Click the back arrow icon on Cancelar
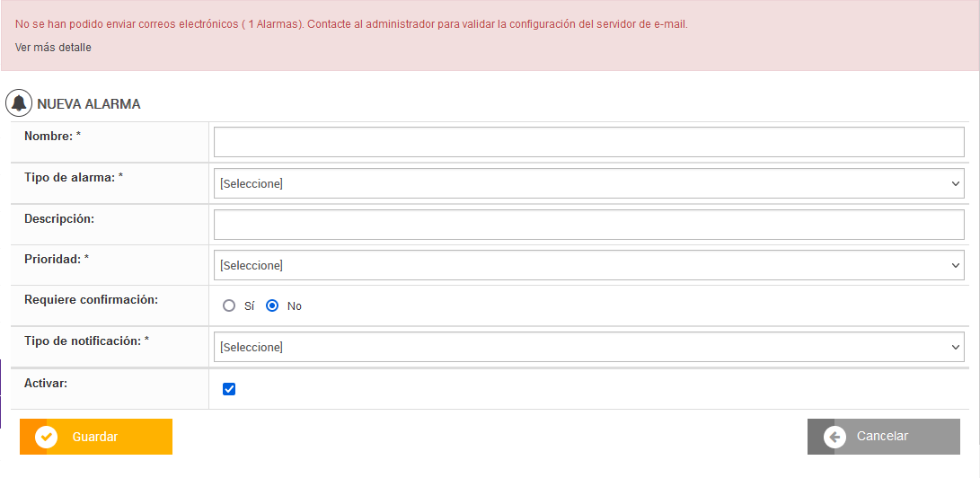This screenshot has width=980, height=478. (834, 437)
